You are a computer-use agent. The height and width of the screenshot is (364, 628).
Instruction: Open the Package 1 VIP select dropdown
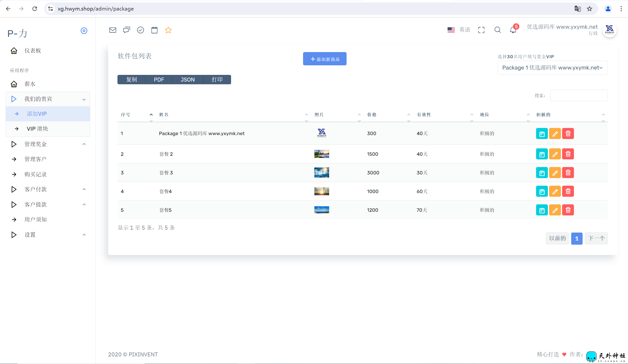[x=553, y=68]
